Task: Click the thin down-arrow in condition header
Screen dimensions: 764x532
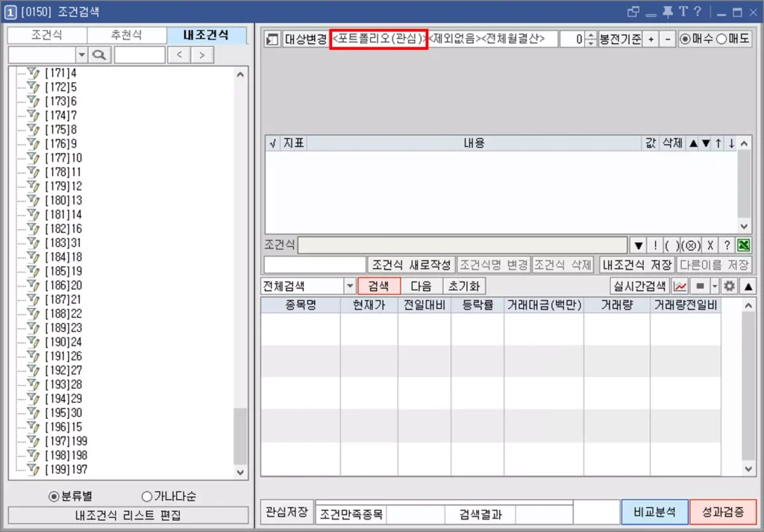Action: pos(731,143)
